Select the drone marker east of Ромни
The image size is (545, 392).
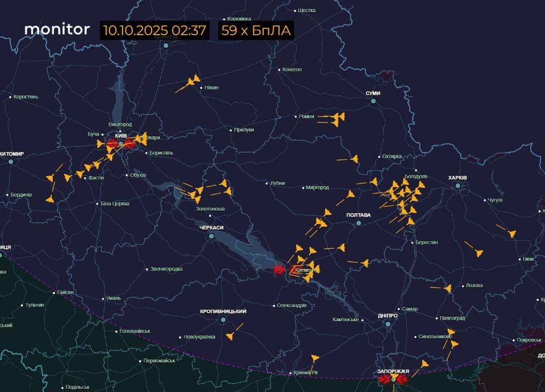337,117
